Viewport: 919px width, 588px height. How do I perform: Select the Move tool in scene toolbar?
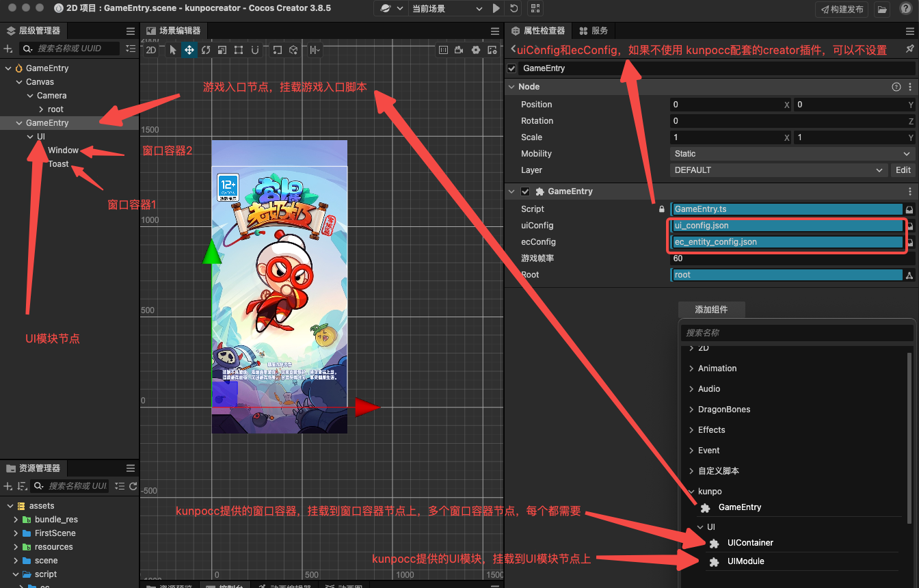click(189, 50)
